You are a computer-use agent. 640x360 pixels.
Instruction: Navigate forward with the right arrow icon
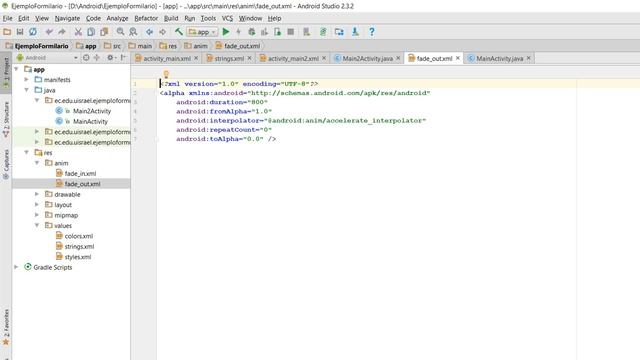(x=162, y=32)
